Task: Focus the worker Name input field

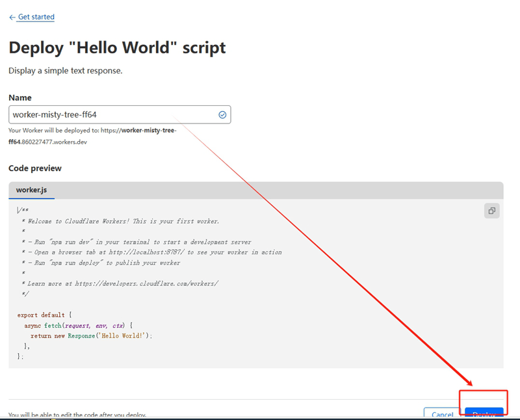Action: click(x=120, y=115)
